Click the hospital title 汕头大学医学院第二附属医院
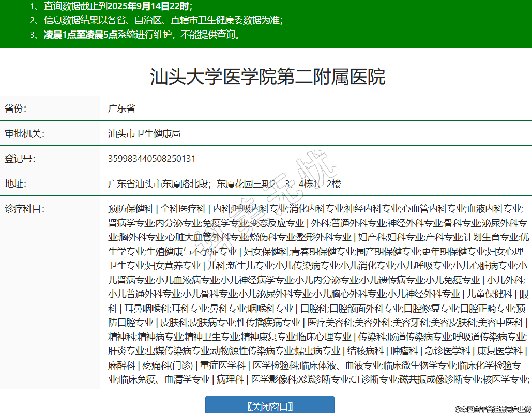Image resolution: width=532 pixels, height=413 pixels. 267,77
